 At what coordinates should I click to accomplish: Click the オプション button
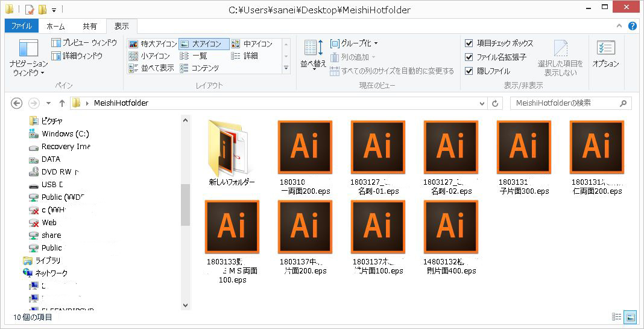(x=605, y=54)
